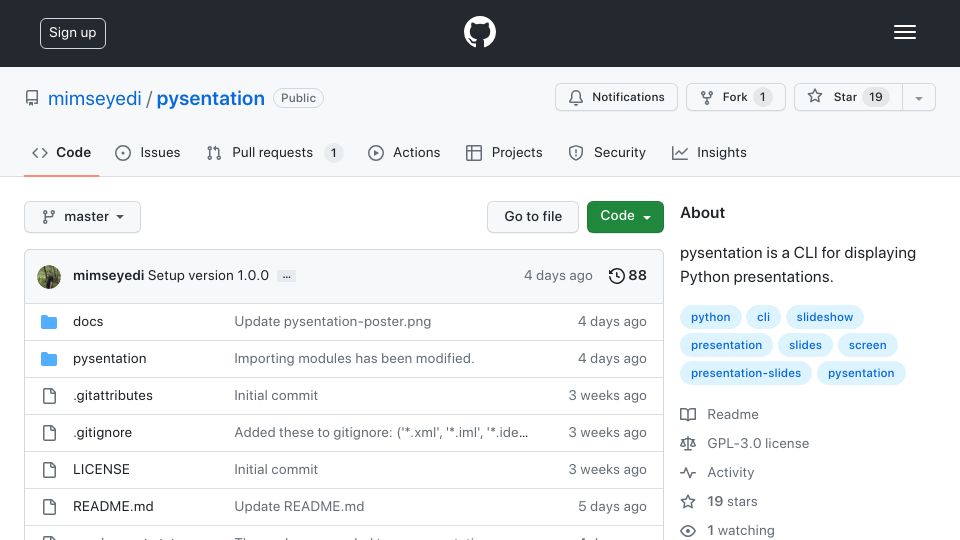Click the Go to file button
960x540 pixels.
[x=533, y=217]
